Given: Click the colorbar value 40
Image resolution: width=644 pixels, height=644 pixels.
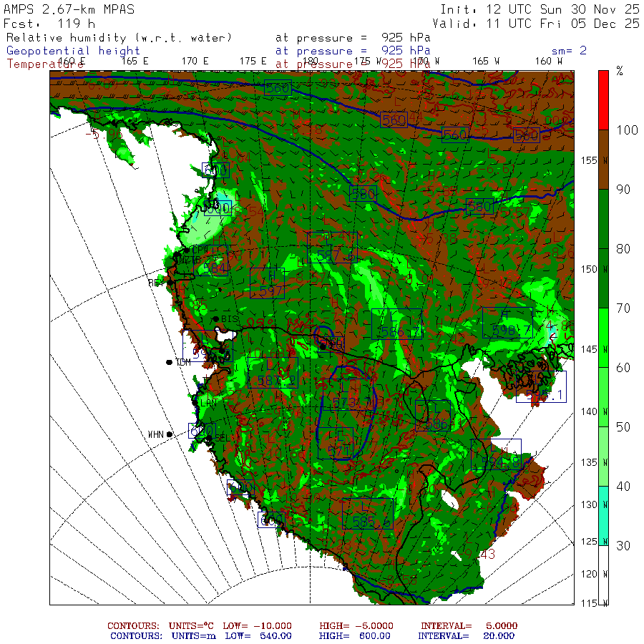Looking at the screenshot, I should coord(623,487).
